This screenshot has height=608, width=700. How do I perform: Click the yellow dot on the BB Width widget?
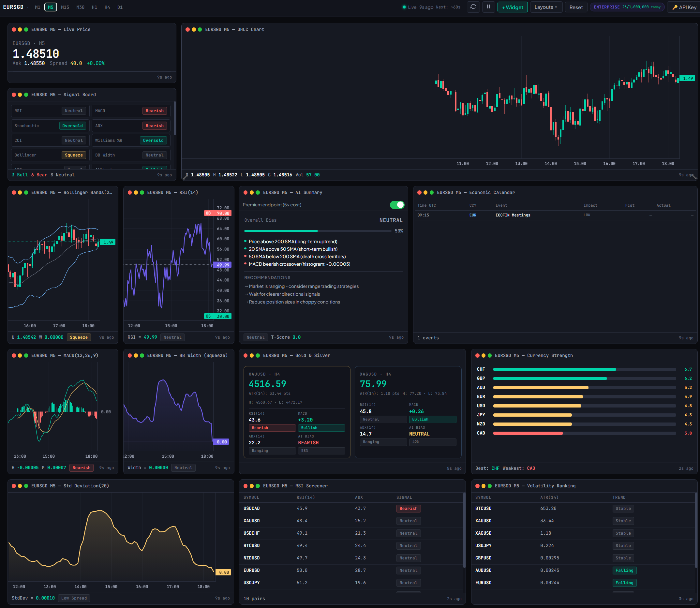click(x=136, y=355)
